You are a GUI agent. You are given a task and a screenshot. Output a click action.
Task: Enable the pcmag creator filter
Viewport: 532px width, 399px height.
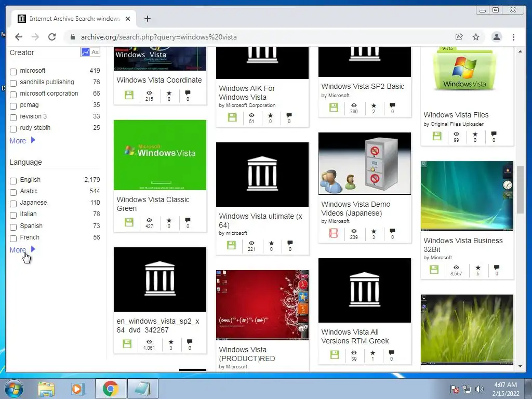point(13,106)
